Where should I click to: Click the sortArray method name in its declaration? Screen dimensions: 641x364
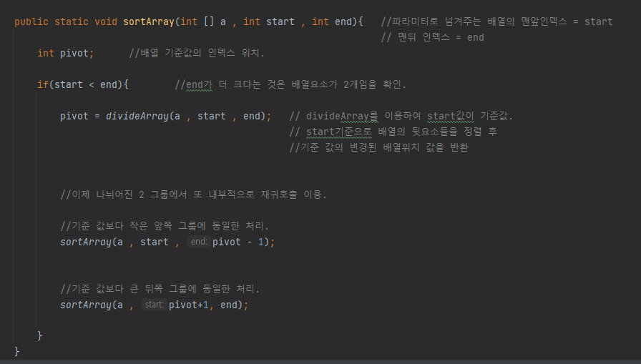149,21
